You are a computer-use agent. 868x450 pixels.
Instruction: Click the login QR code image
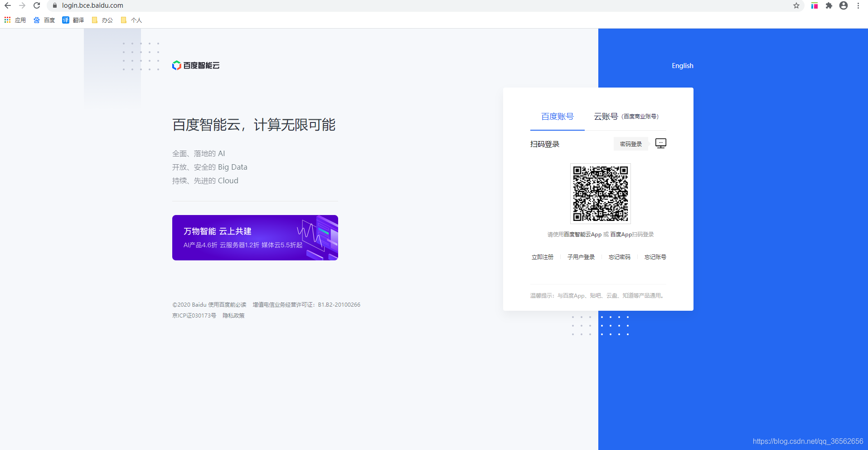(x=601, y=194)
